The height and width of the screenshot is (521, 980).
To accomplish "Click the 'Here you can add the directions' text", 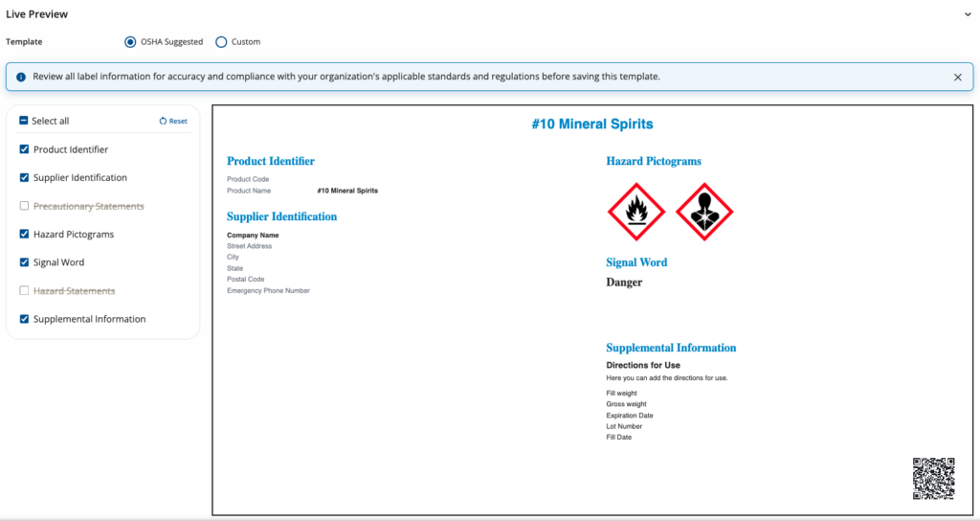I will tap(667, 377).
